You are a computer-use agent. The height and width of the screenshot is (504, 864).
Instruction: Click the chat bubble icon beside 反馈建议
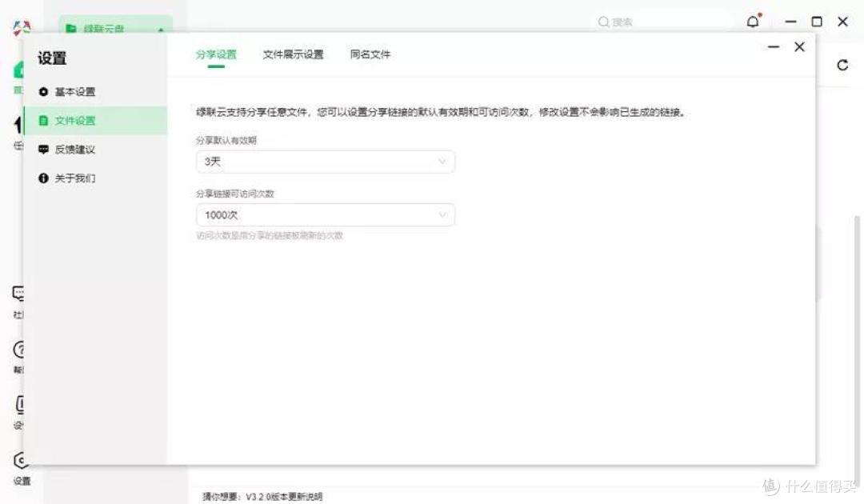coord(43,150)
